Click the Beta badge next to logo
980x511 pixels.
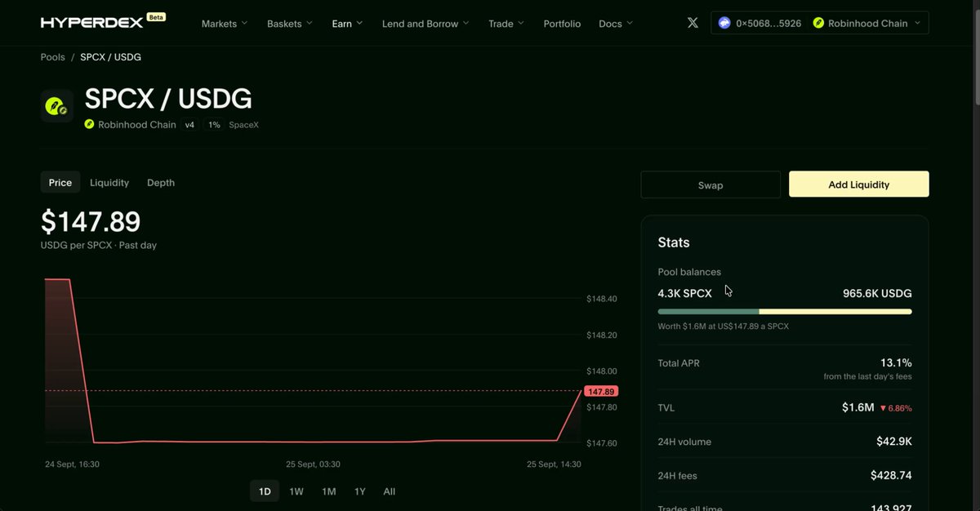pos(156,16)
